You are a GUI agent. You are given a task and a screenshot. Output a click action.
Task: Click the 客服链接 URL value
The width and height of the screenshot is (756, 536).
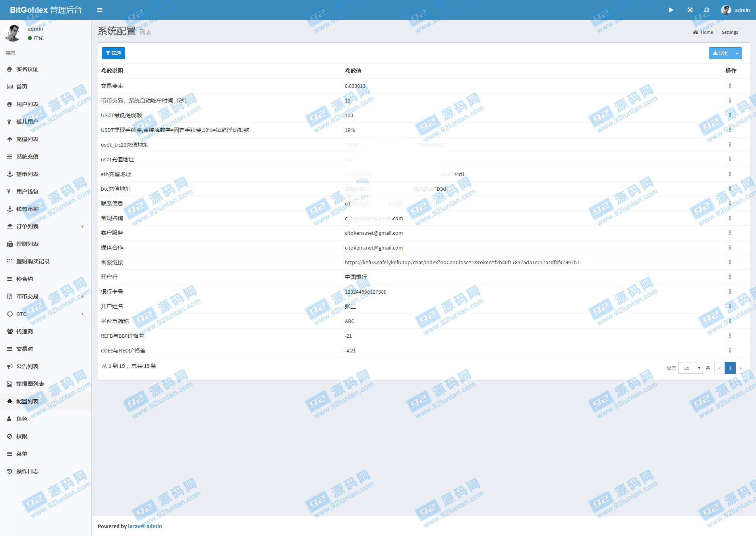(x=462, y=262)
